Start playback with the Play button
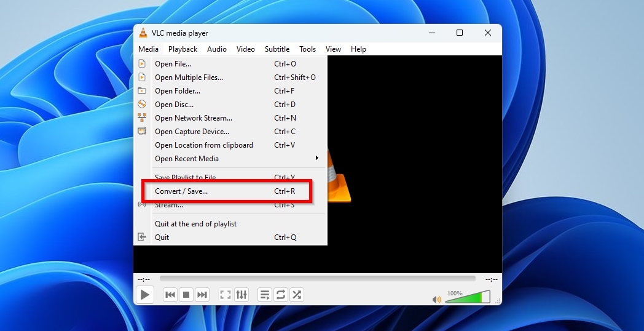The height and width of the screenshot is (331, 644). tap(145, 295)
